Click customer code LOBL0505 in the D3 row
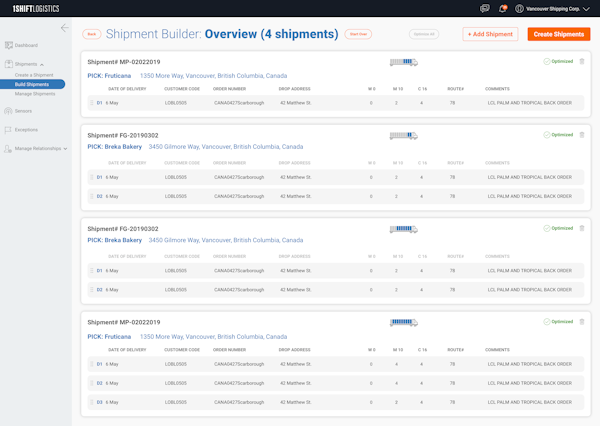 (x=176, y=402)
